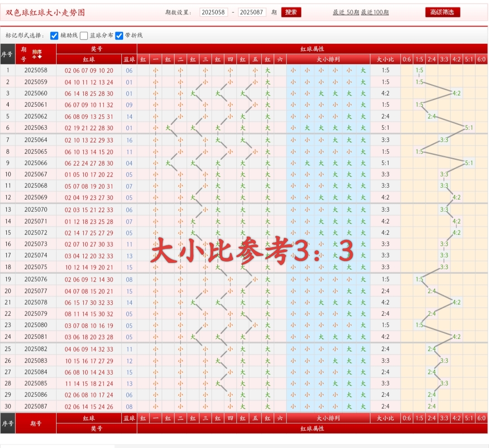The height and width of the screenshot is (448, 489).
Task: Click the white descending sort arrow under 排序
Action: click(40, 56)
